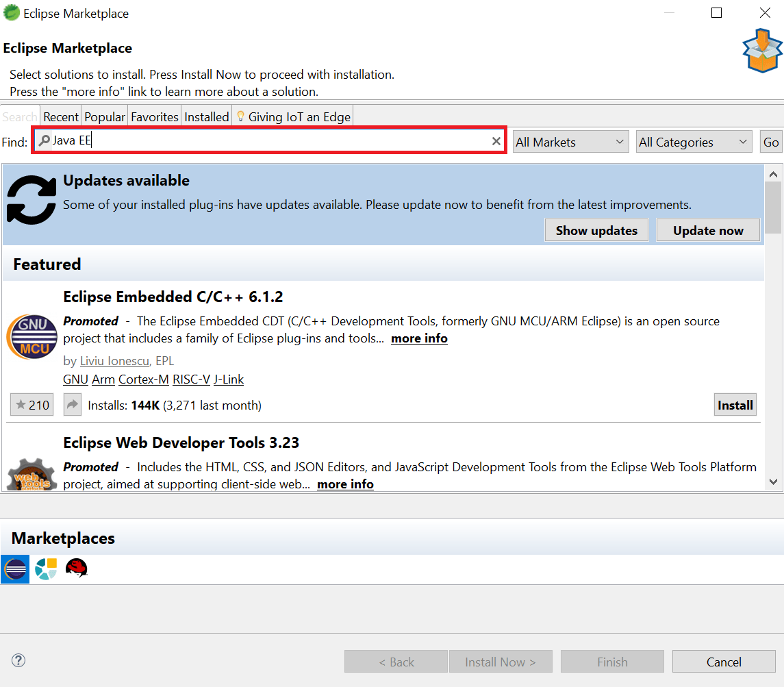The width and height of the screenshot is (784, 687).
Task: Click the Obeo marketplace icon
Action: pos(45,569)
